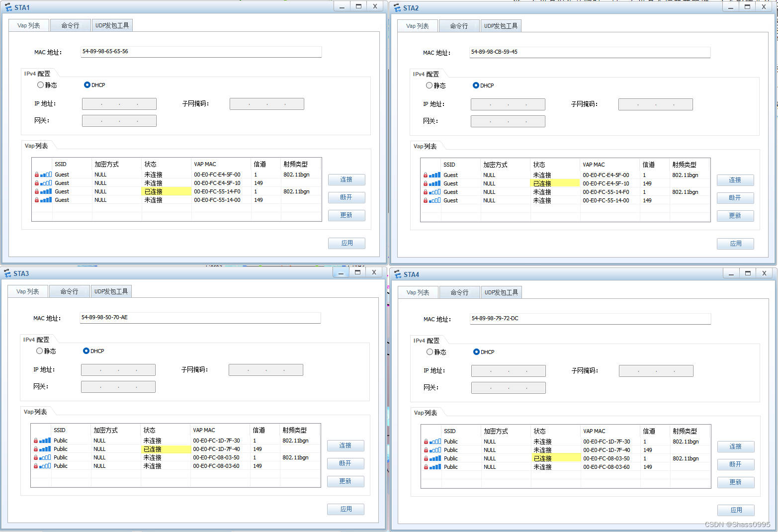The width and height of the screenshot is (778, 532).
Task: Open UDP发包工具 tab in STA1 window
Action: coord(112,25)
